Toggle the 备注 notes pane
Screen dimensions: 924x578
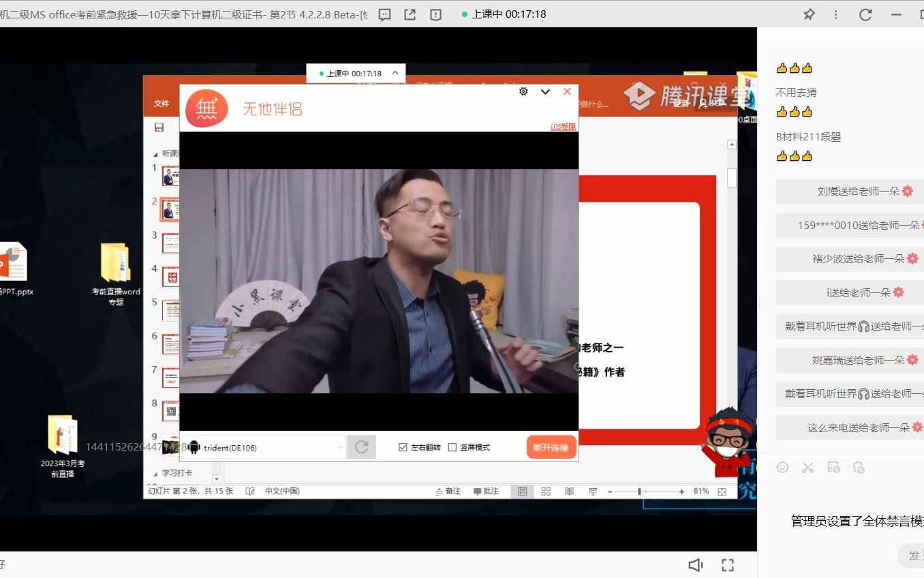448,491
